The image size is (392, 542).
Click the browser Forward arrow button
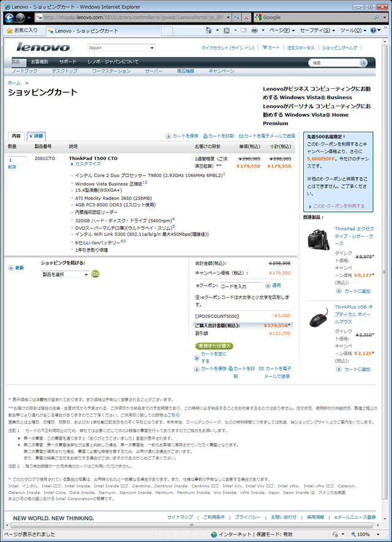20,17
